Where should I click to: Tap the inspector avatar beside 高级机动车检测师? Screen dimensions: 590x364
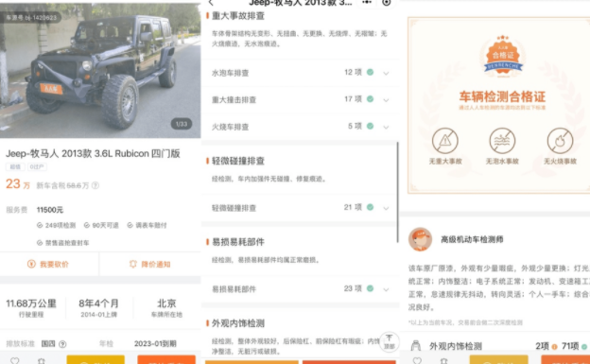click(x=420, y=239)
